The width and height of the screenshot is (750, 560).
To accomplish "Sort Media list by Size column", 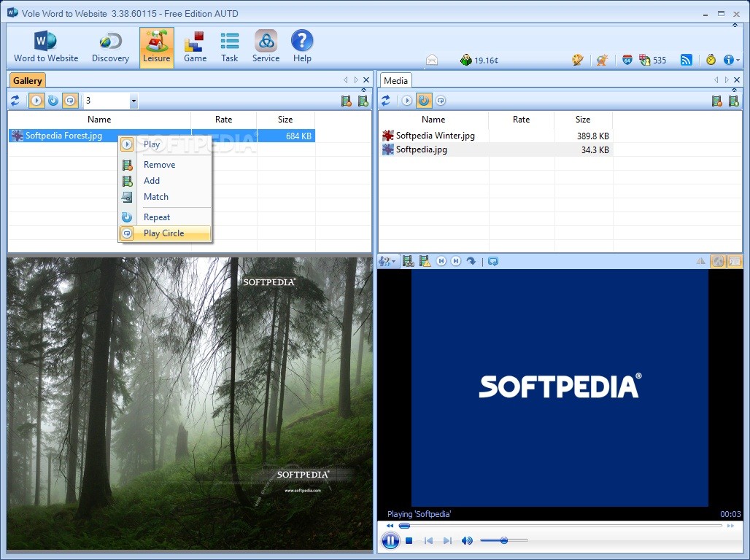I will [x=583, y=120].
